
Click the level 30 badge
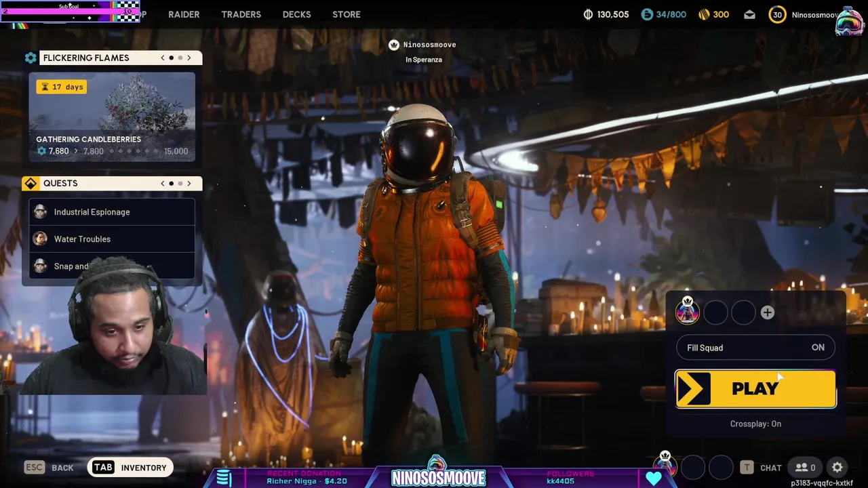tap(777, 14)
